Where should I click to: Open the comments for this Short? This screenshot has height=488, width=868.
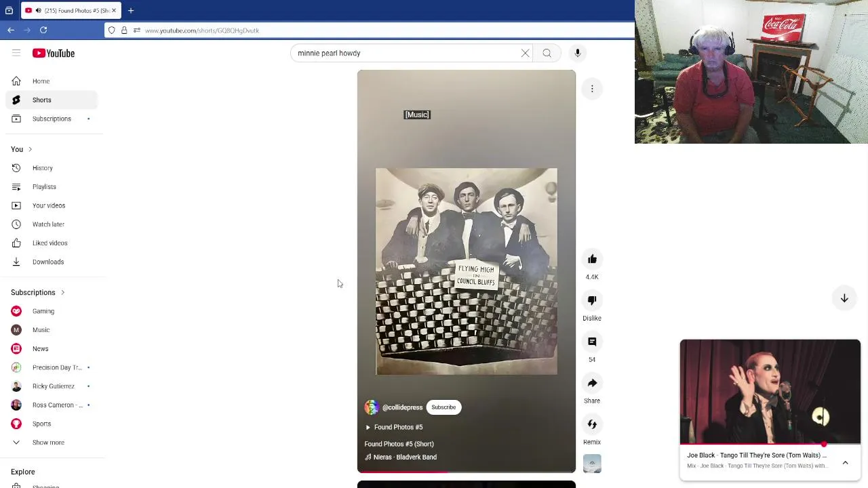click(x=592, y=342)
